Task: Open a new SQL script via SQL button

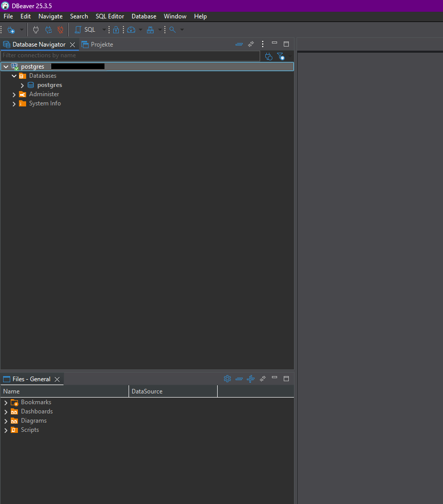Action: pos(86,30)
